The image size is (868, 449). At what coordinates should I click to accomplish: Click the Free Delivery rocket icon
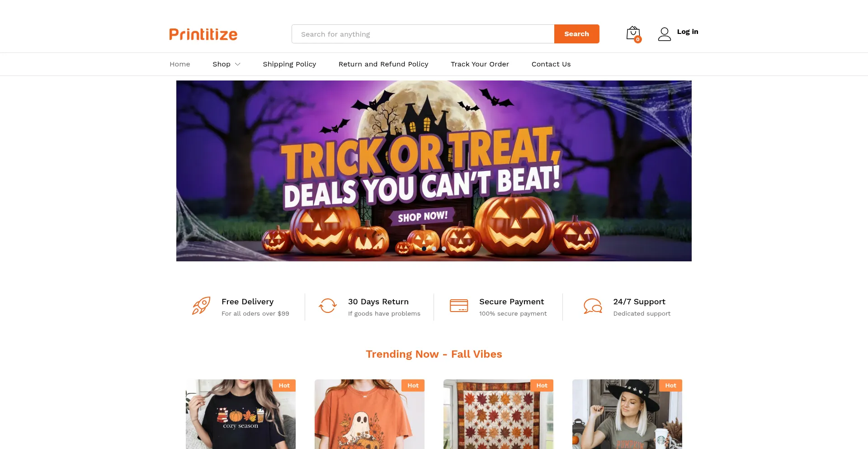pos(201,306)
